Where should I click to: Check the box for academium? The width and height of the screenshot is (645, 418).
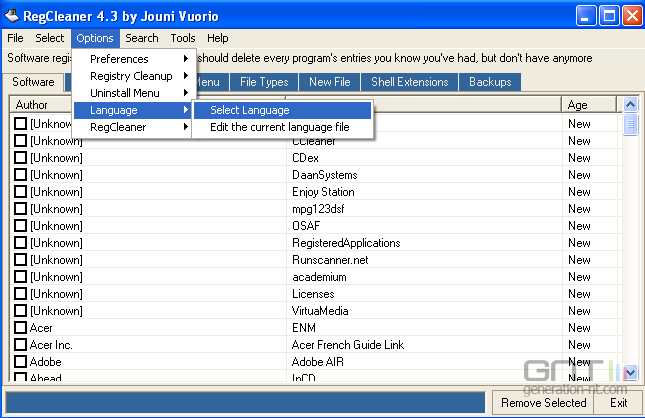pos(20,277)
